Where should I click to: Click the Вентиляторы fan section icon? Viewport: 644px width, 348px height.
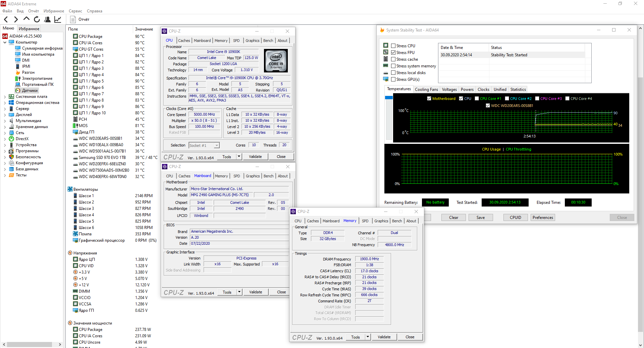[70, 189]
